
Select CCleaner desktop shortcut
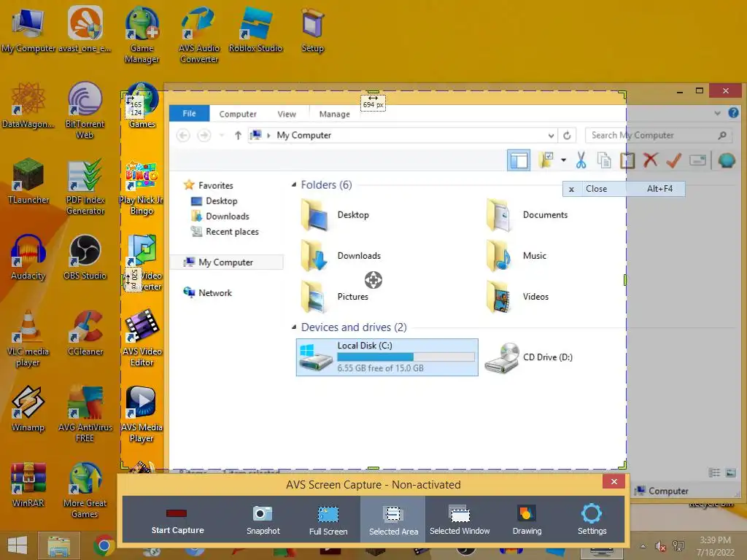tap(85, 333)
